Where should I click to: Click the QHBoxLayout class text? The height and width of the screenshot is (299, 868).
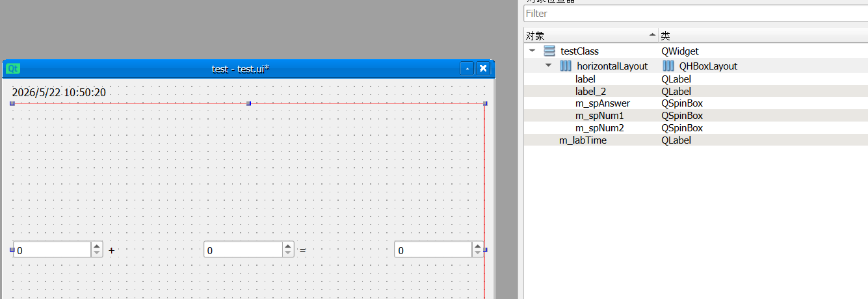tap(708, 66)
